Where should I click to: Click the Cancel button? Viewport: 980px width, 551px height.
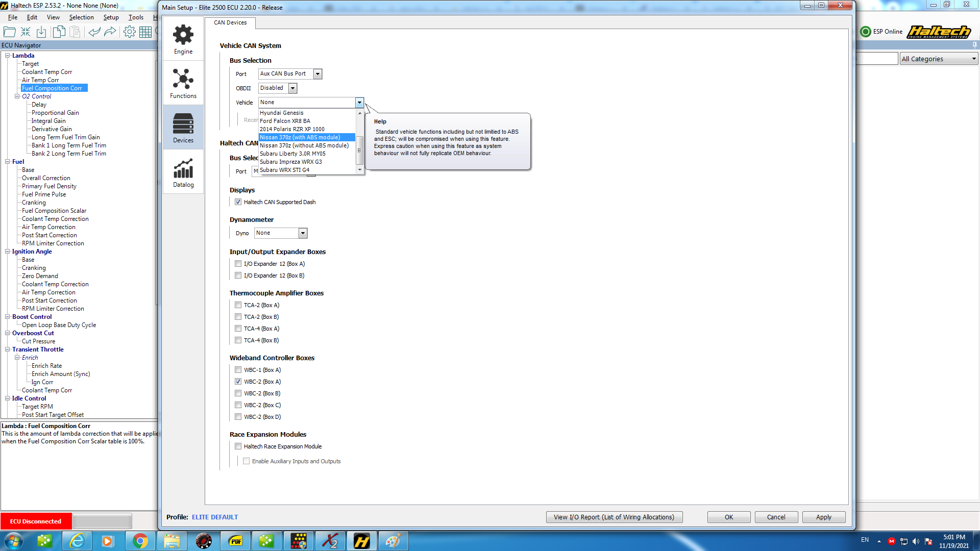[776, 517]
